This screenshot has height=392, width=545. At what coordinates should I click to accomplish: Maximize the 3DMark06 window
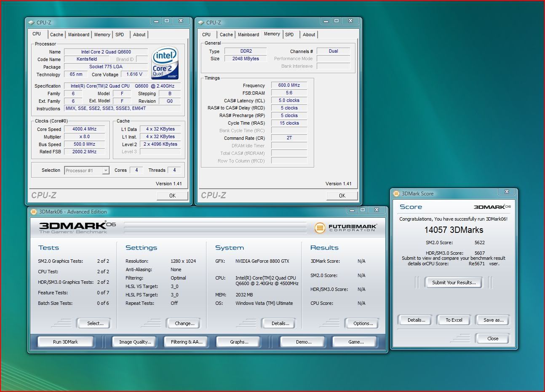(363, 209)
